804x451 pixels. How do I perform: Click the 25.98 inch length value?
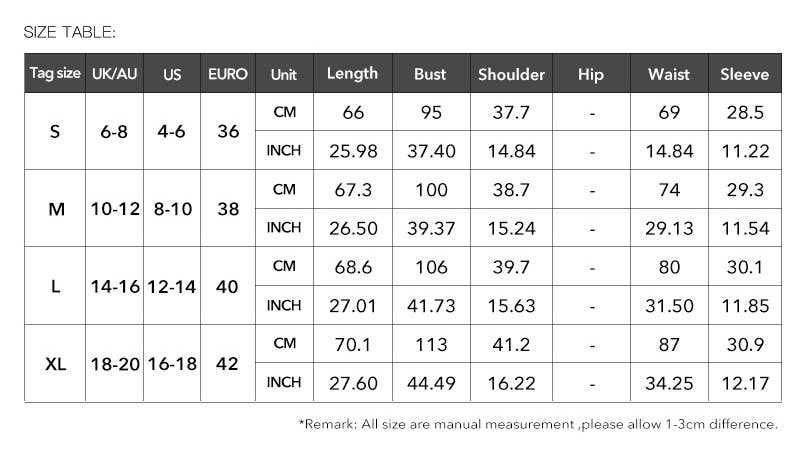coord(352,151)
